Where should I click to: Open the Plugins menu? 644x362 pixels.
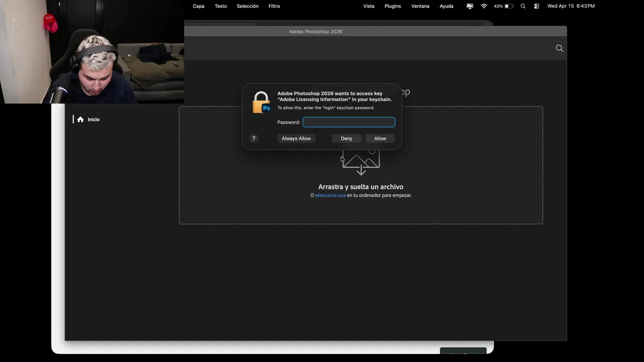pos(392,6)
